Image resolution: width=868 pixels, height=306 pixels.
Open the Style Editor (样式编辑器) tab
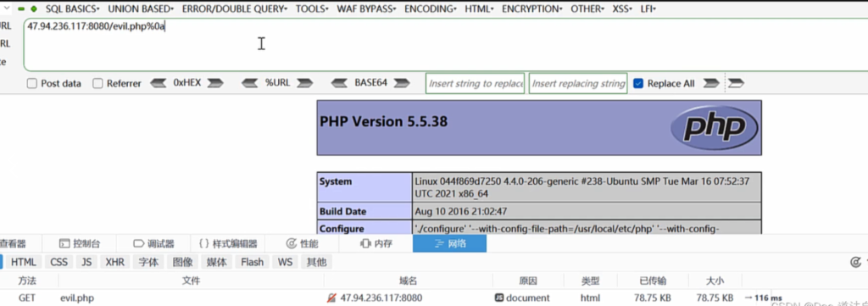(x=228, y=243)
